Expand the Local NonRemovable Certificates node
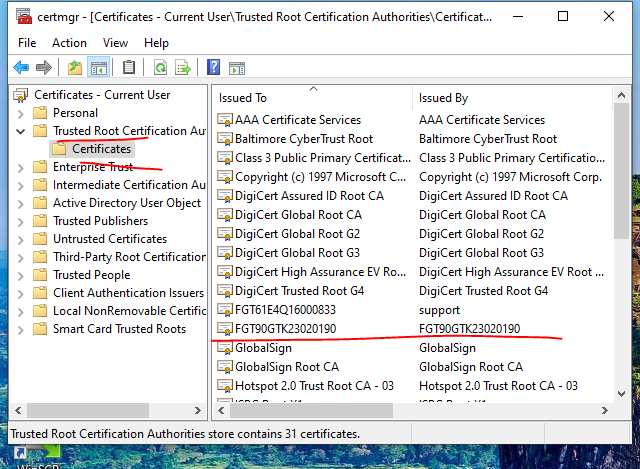This screenshot has height=469, width=640. point(20,312)
